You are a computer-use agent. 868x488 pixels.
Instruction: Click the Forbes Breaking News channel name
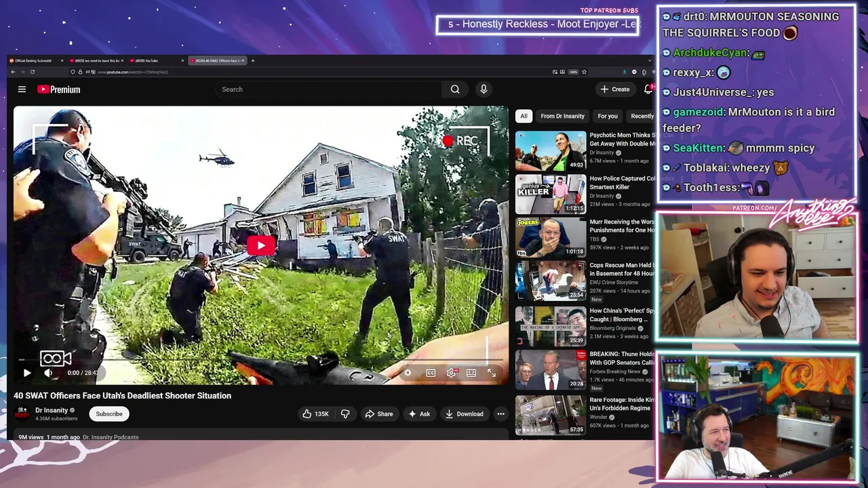(614, 371)
